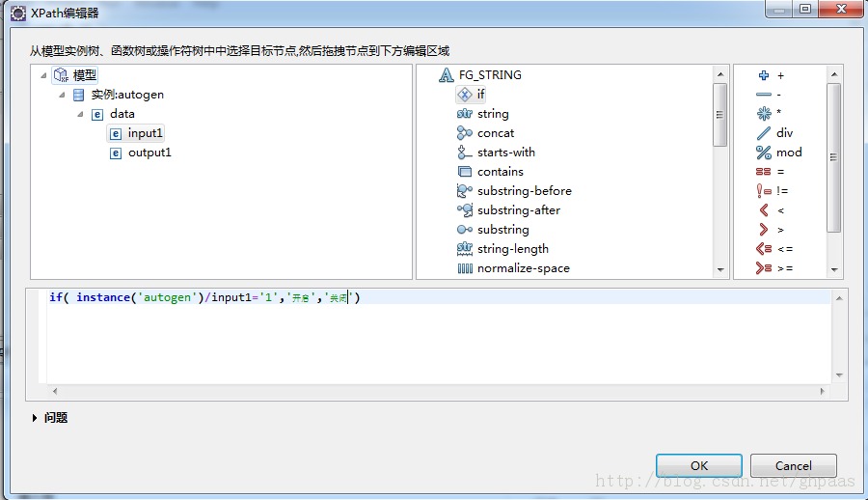Click the mod operator icon
The width and height of the screenshot is (868, 500).
pyautogui.click(x=764, y=153)
